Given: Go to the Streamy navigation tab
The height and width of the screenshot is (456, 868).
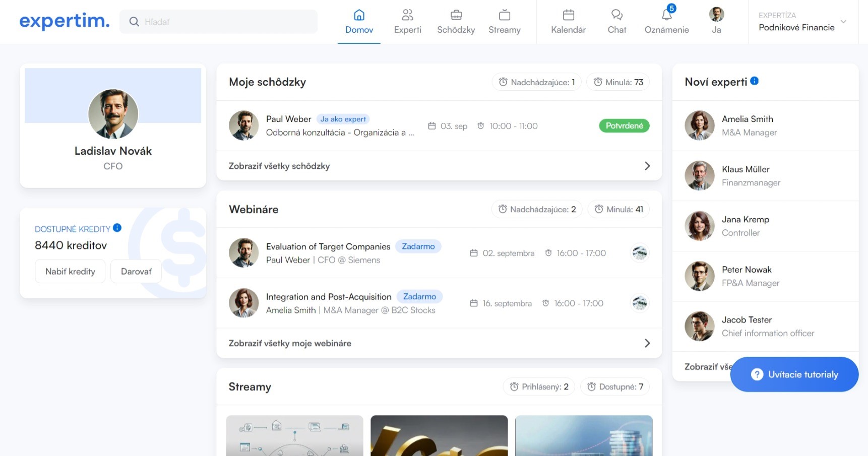Looking at the screenshot, I should tap(504, 22).
